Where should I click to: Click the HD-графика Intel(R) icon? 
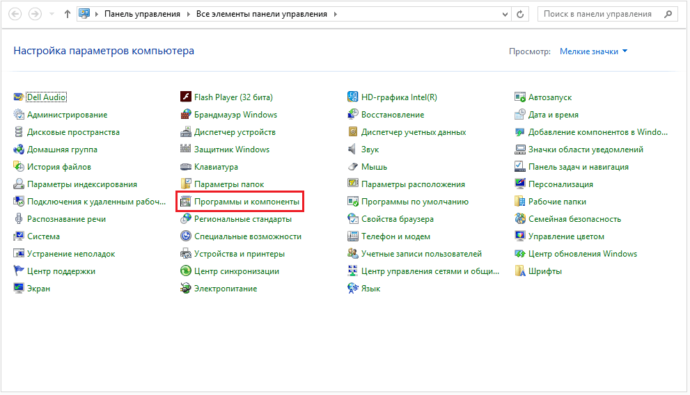point(352,97)
